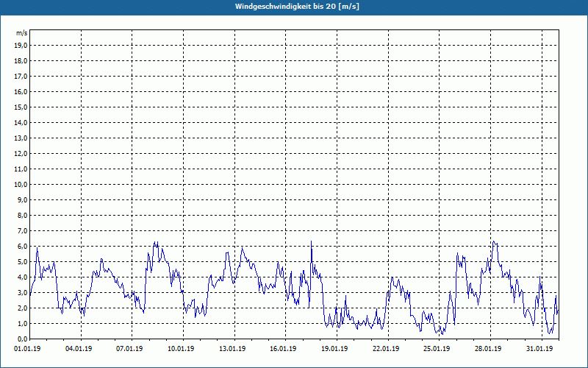Select the 10,0 y-axis label
This screenshot has width=588, height=368.
pyautogui.click(x=21, y=185)
